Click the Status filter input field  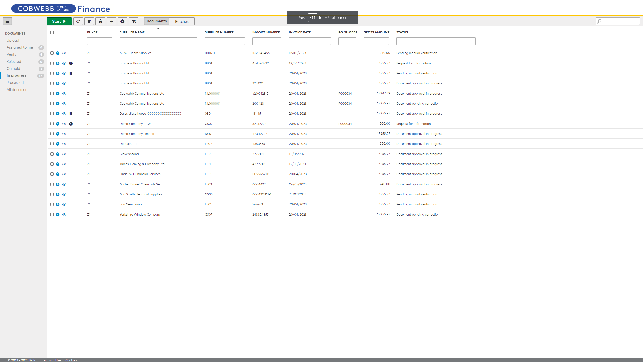(436, 41)
